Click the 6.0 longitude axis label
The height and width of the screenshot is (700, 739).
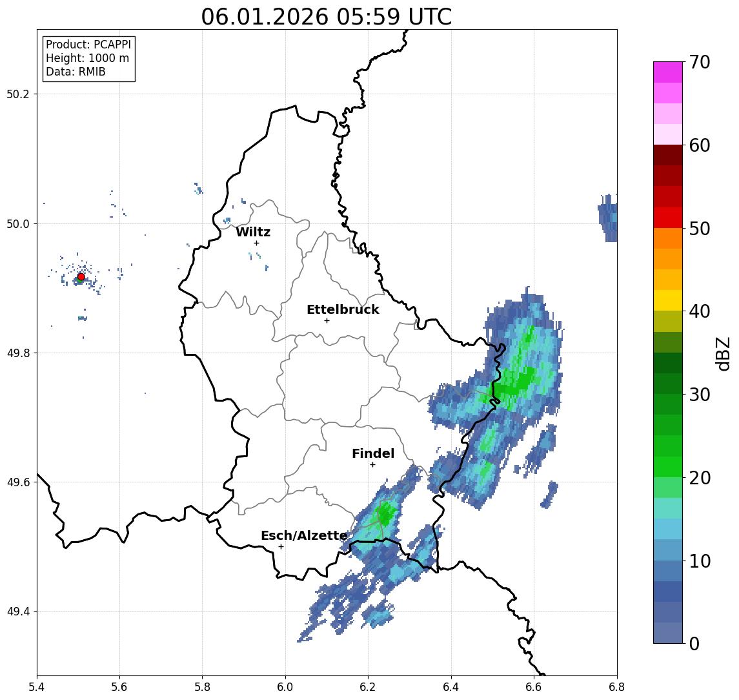pos(286,687)
